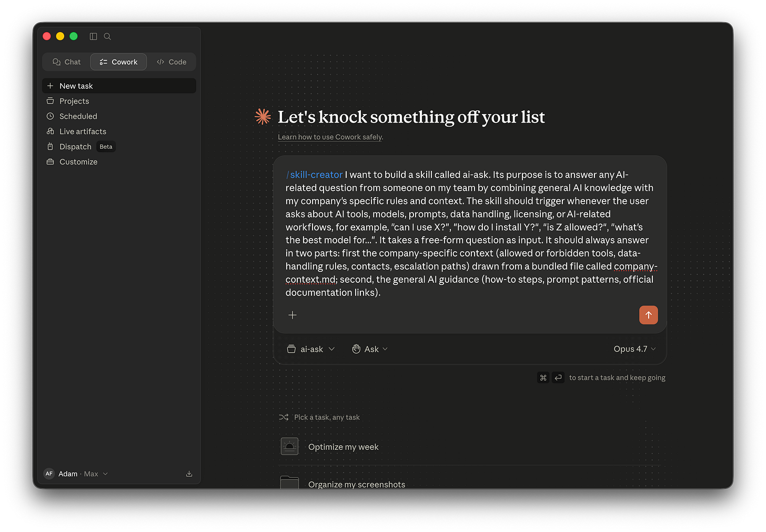Viewport: 766px width, 532px height.
Task: Choose the Organize my screenshots suggestion
Action: click(468, 481)
